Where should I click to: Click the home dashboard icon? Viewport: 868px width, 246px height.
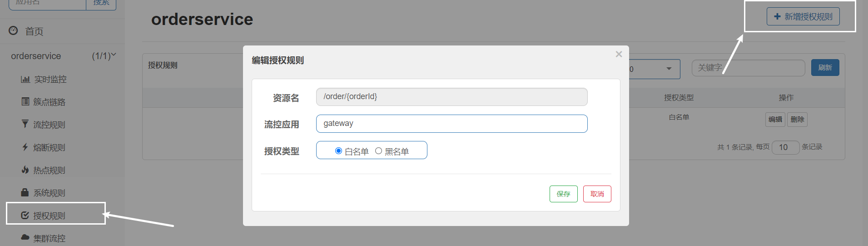pos(14,31)
